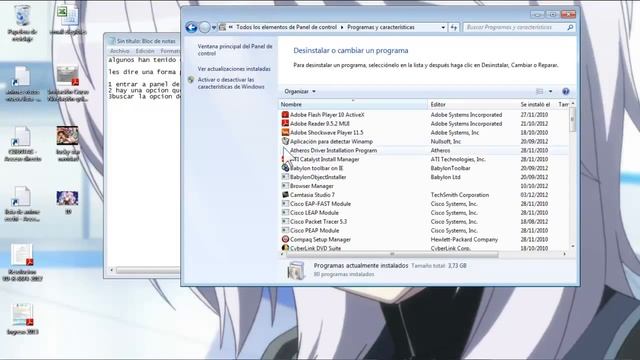Select 'Aplicación para detectar Winamp' icon
Screen dimensions: 640x360
[x=285, y=141]
